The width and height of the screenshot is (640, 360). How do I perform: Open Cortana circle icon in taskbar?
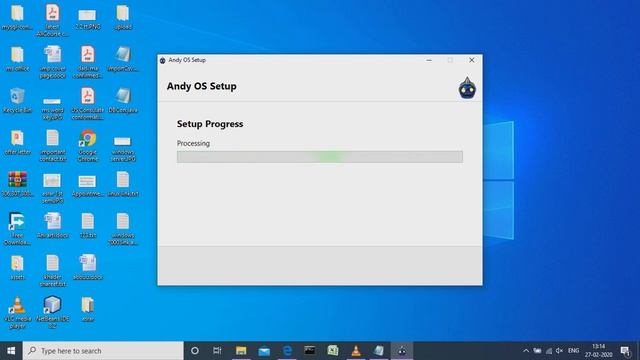coord(195,351)
